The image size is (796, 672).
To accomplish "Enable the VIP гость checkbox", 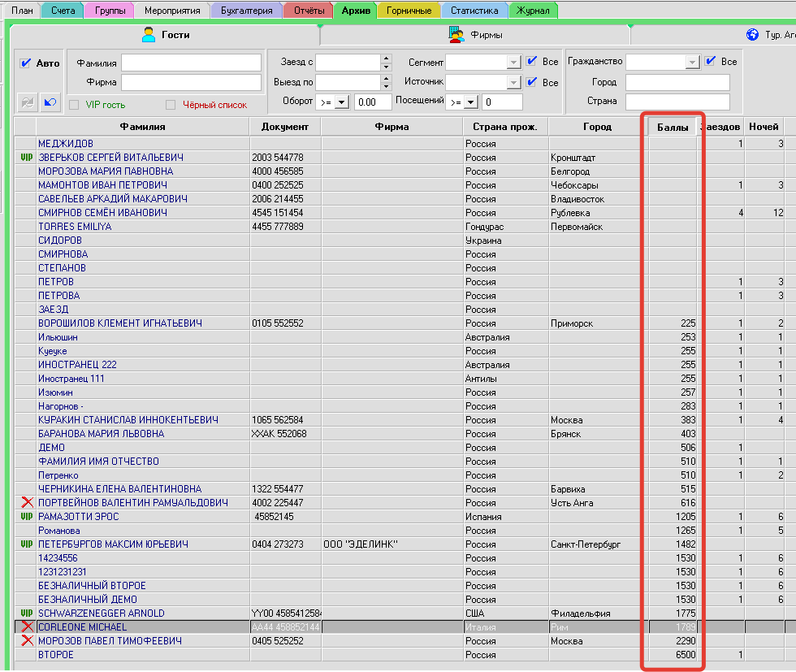I will coord(74,105).
